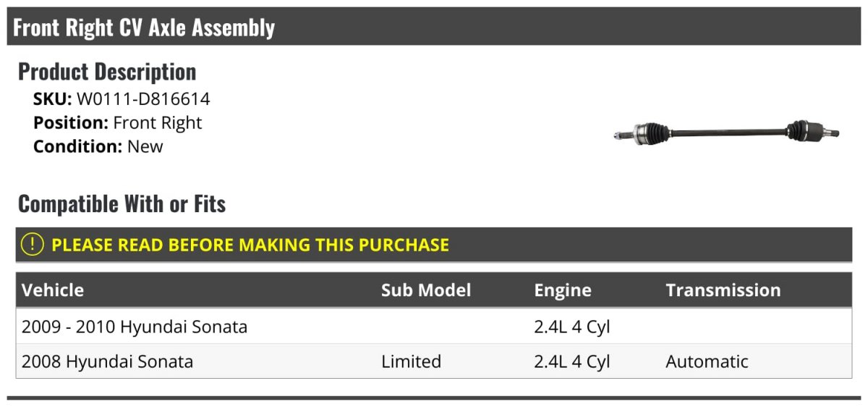
Task: Click the Transmission column header
Action: tap(723, 290)
